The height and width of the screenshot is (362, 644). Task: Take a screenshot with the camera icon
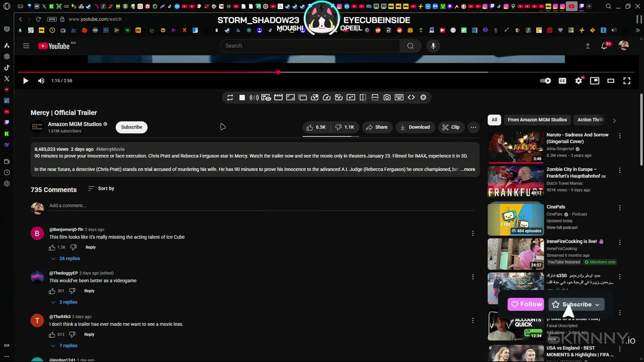point(387,98)
